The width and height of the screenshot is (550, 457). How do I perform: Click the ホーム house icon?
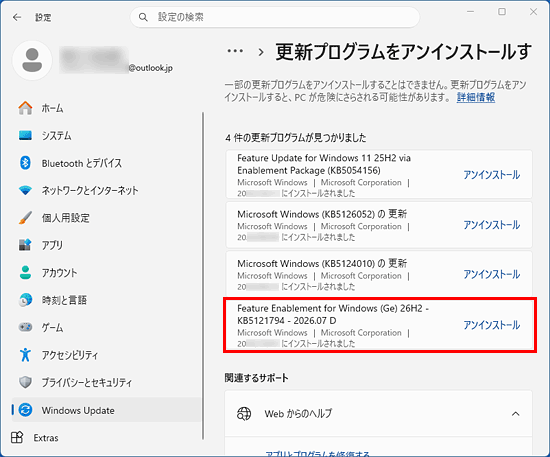point(25,108)
